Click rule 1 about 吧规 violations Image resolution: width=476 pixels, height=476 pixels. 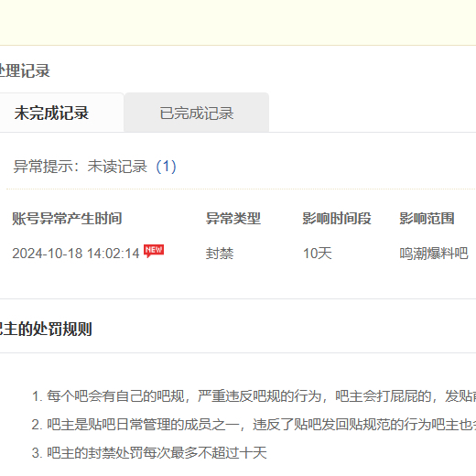254,396
